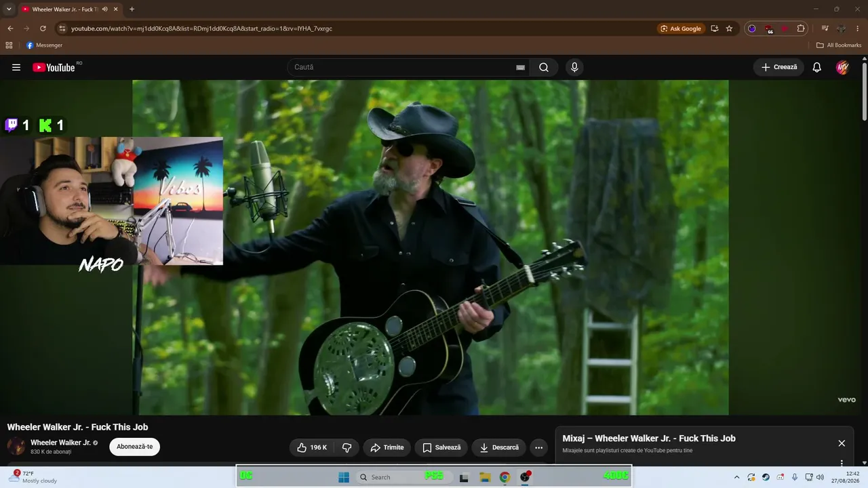This screenshot has height=488, width=868.
Task: Open the Mixaj playlist title link
Action: (649, 439)
